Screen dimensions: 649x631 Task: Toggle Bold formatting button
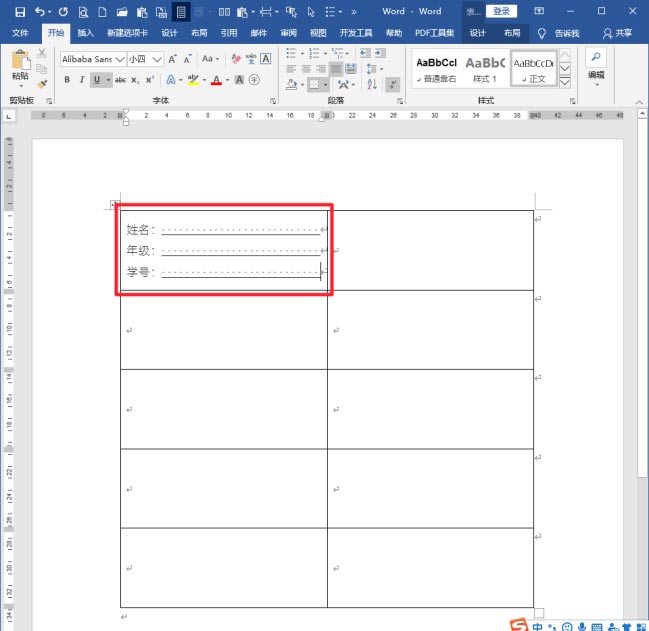pyautogui.click(x=67, y=79)
